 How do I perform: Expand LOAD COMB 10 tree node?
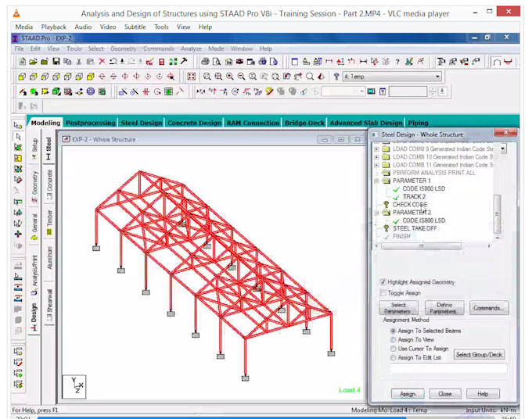pyautogui.click(x=376, y=157)
